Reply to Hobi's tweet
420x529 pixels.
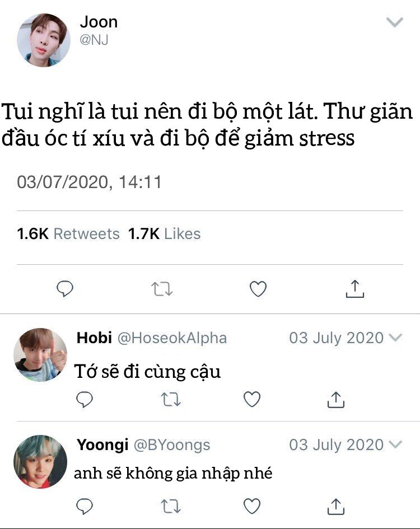click(85, 400)
